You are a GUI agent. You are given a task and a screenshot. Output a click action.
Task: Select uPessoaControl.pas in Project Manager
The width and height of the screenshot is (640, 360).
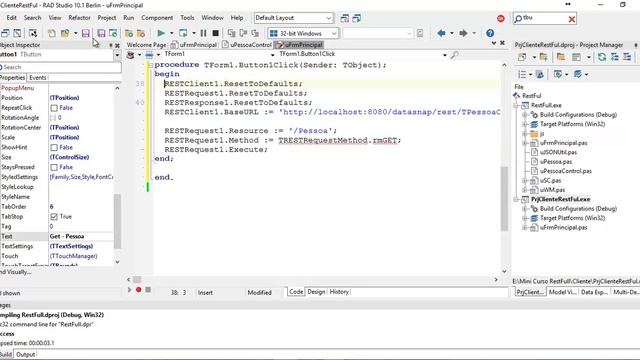(x=566, y=171)
